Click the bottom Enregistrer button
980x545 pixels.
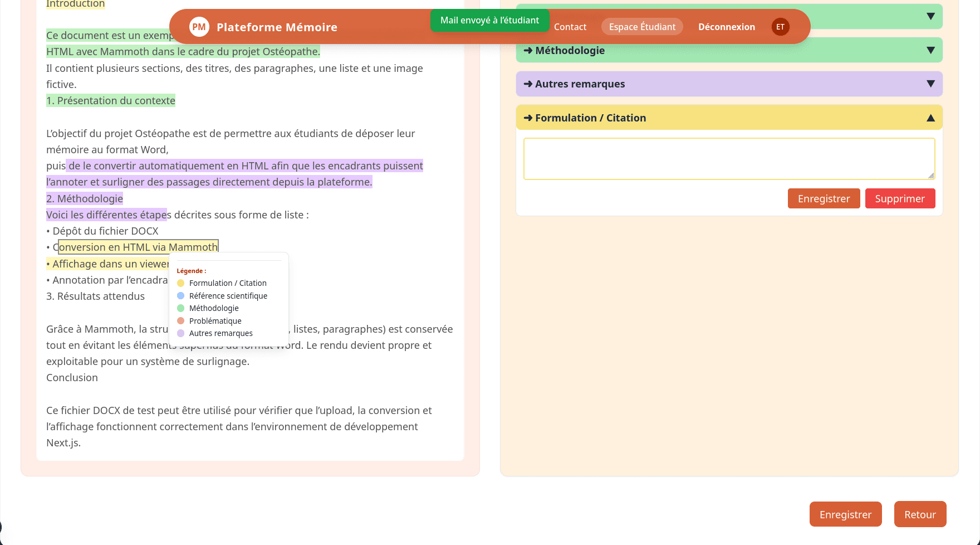[x=845, y=514]
